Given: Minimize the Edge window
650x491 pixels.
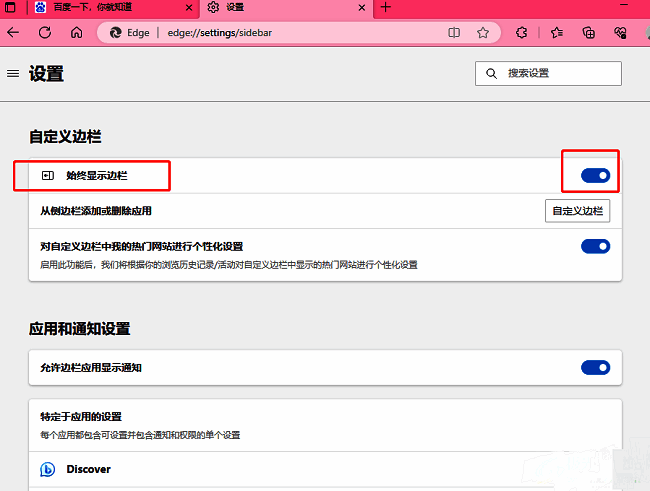Looking at the screenshot, I should pos(623,5).
